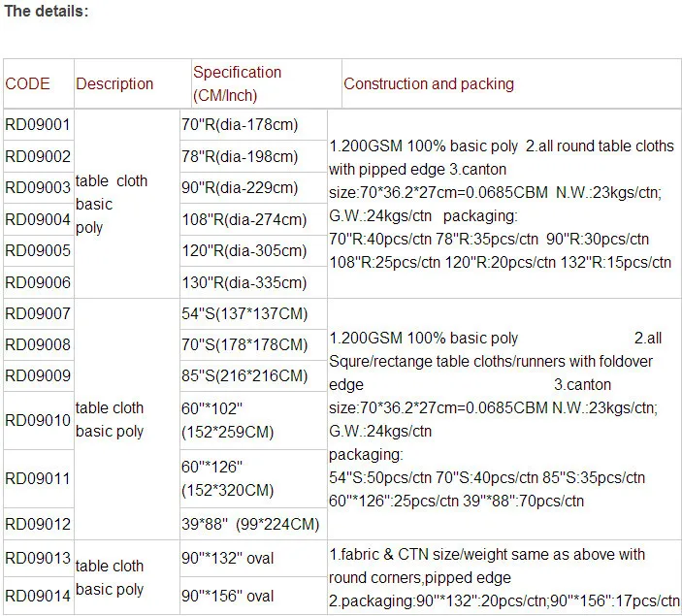Image resolution: width=682 pixels, height=616 pixels.
Task: Click "The details:" heading text
Action: point(47,12)
